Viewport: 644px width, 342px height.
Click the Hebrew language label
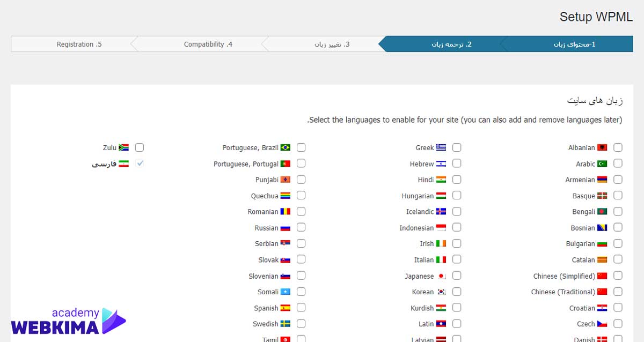(x=422, y=164)
